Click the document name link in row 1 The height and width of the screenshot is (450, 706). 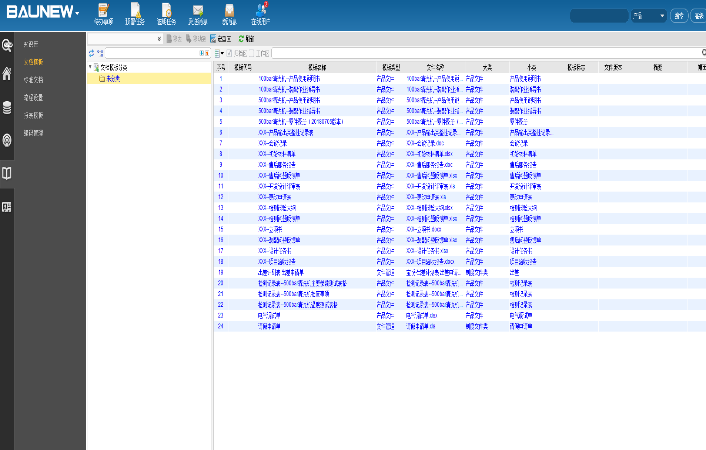pyautogui.click(x=290, y=77)
